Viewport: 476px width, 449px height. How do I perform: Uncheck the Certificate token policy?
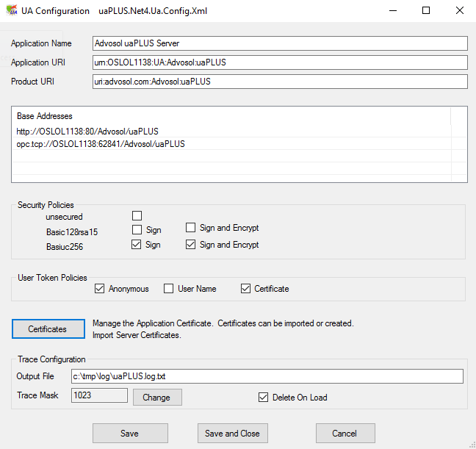246,289
